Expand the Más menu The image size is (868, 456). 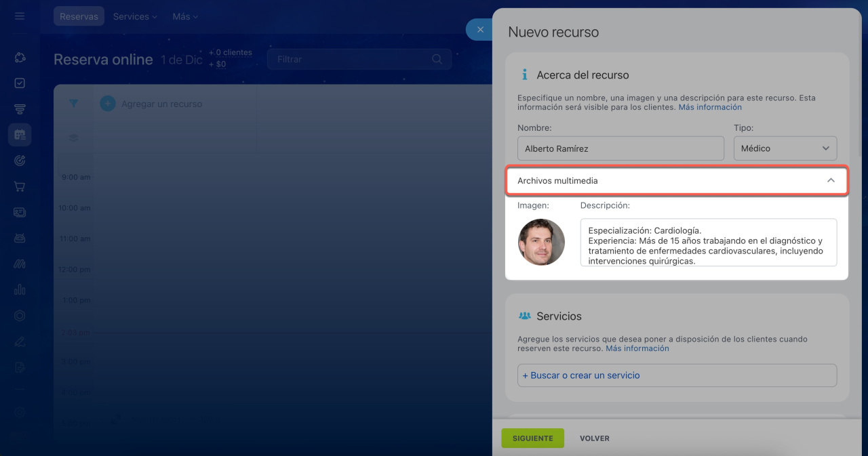click(x=185, y=16)
